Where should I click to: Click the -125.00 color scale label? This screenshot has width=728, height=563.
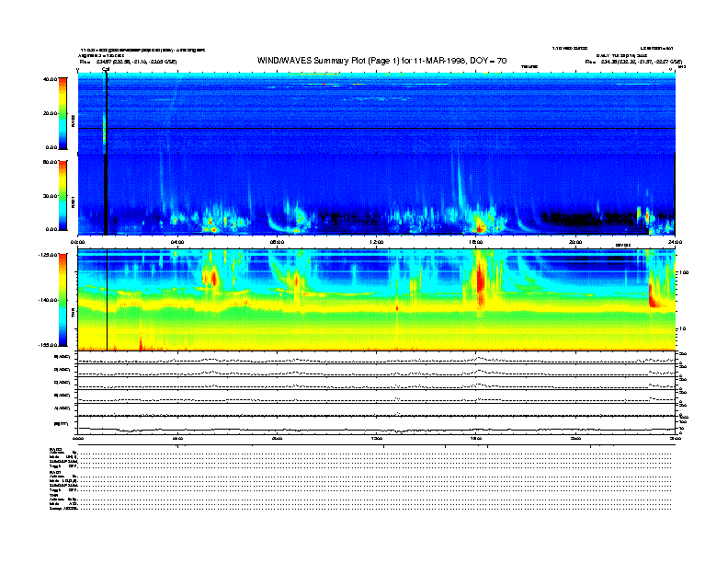48,255
